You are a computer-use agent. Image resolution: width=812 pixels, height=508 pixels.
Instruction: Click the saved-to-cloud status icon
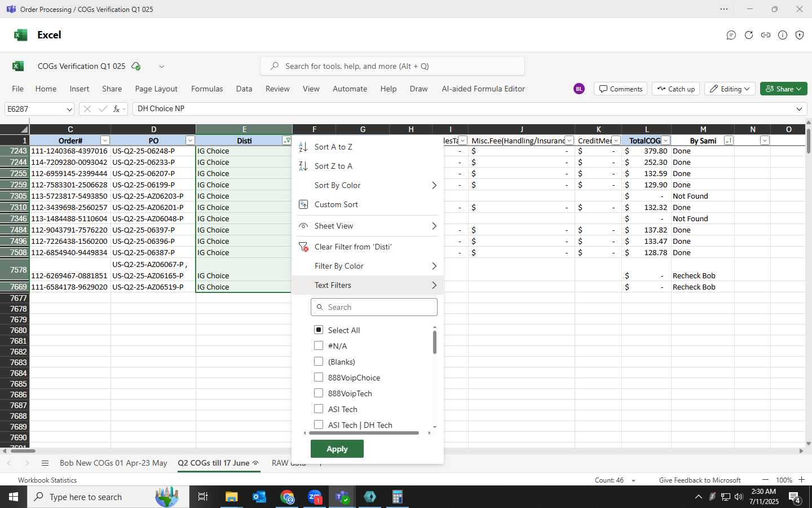(x=136, y=66)
